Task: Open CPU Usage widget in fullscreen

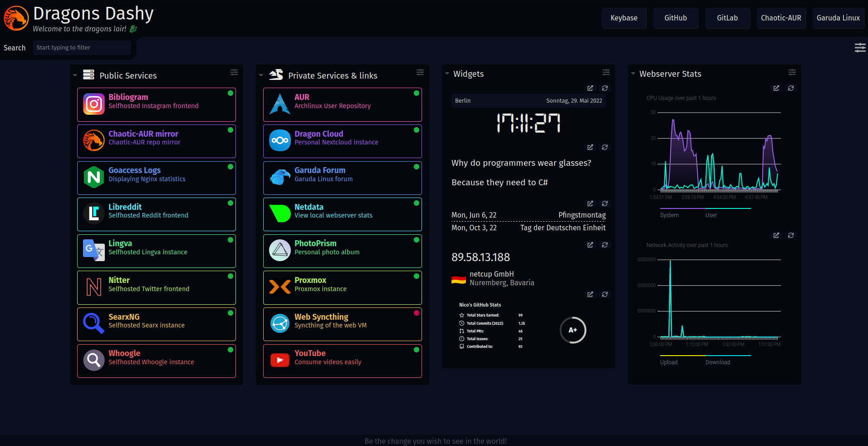Action: [x=776, y=88]
